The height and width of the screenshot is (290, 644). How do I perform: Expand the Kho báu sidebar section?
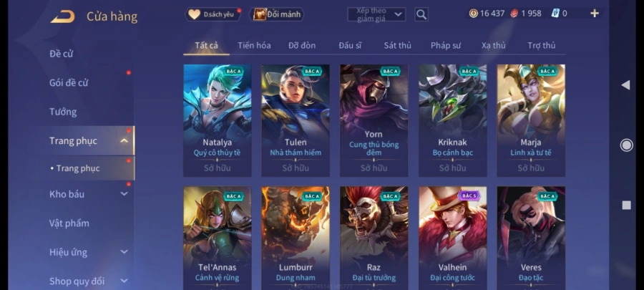pos(124,194)
